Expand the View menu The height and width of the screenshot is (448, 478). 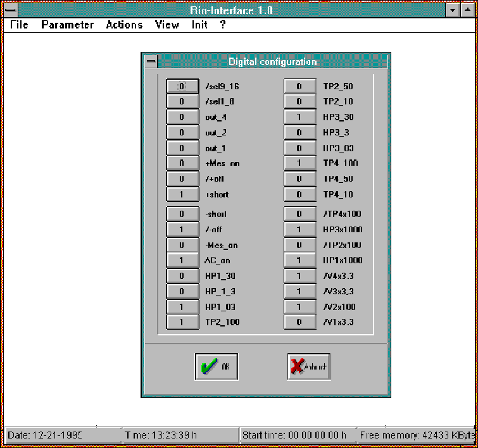click(x=167, y=25)
